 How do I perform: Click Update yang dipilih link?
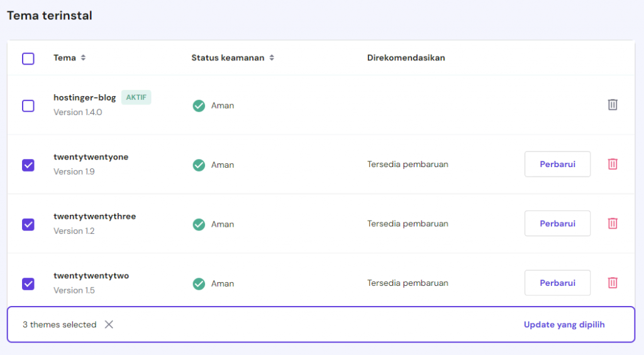(564, 325)
